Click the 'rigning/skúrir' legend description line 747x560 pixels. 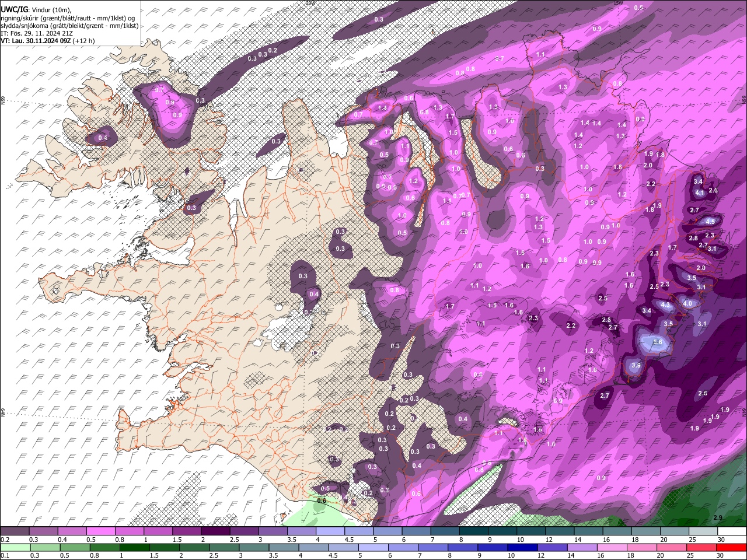68,17
